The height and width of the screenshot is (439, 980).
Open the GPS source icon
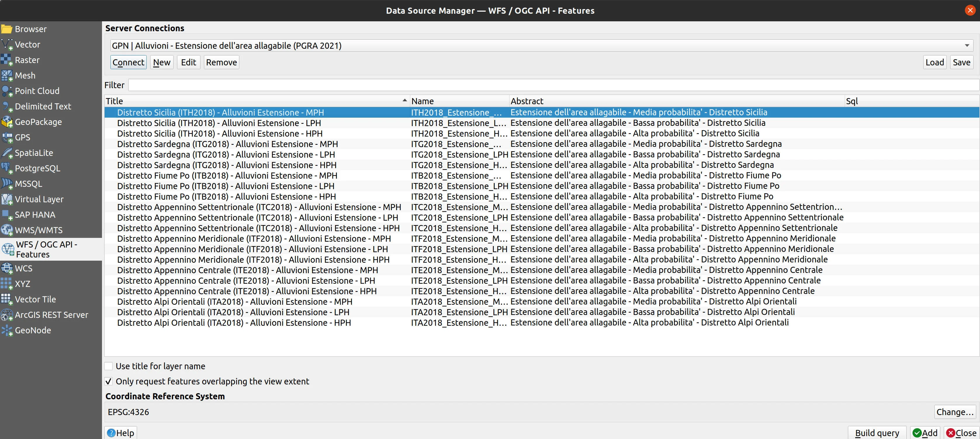pyautogui.click(x=7, y=137)
